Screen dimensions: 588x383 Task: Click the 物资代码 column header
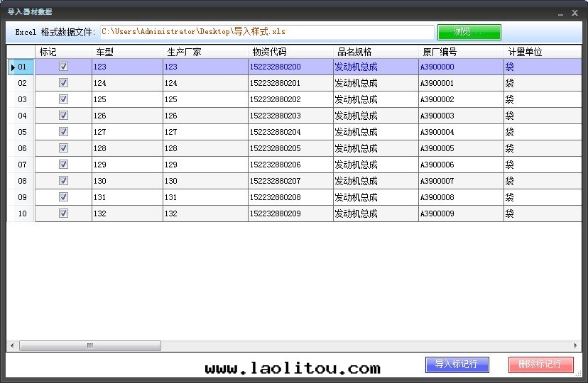click(290, 52)
